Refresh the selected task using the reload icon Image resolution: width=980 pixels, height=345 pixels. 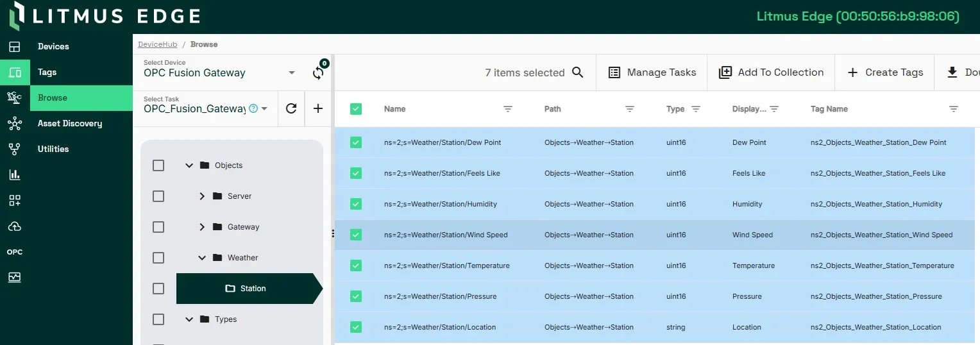(291, 108)
